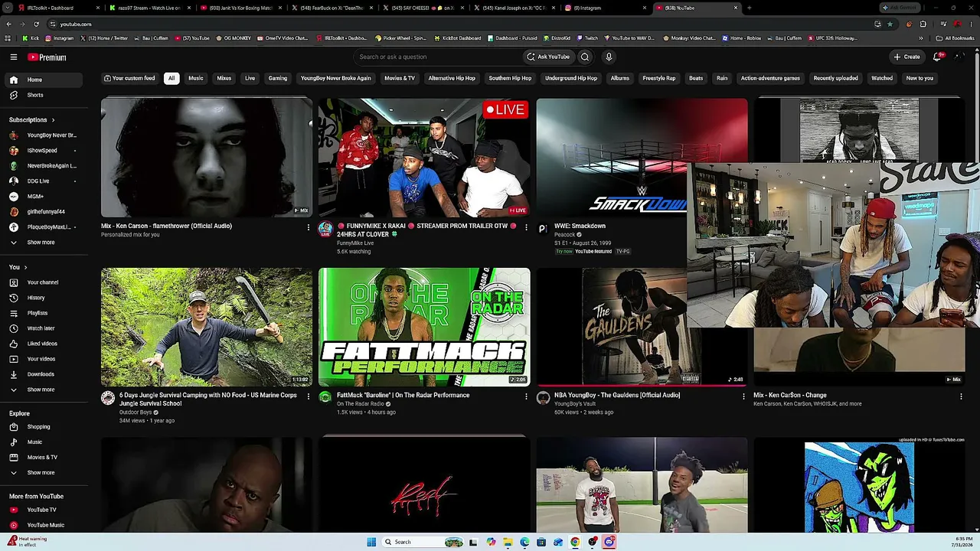Click the search magnifier button
The image size is (980, 551).
pyautogui.click(x=585, y=57)
